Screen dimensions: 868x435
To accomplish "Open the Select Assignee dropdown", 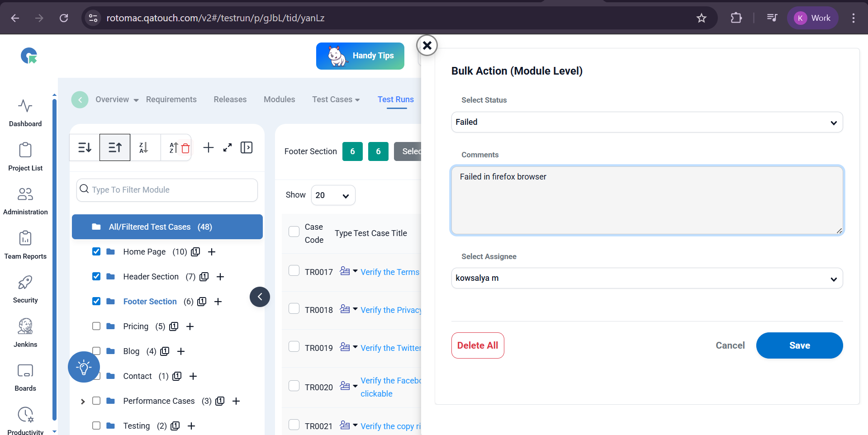I will (x=647, y=278).
